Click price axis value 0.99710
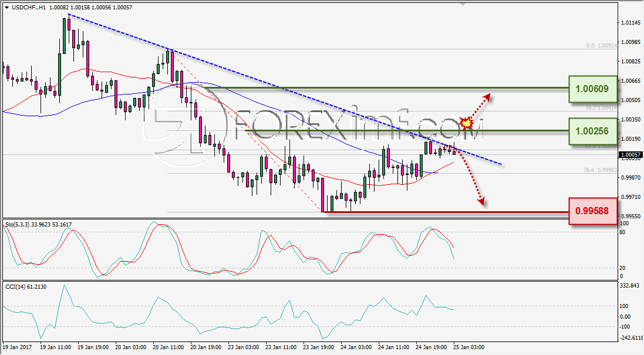 click(631, 197)
